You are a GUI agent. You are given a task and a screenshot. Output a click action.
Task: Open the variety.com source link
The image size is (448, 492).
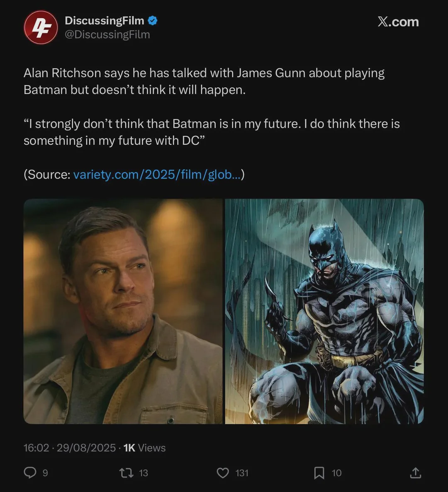coord(156,175)
